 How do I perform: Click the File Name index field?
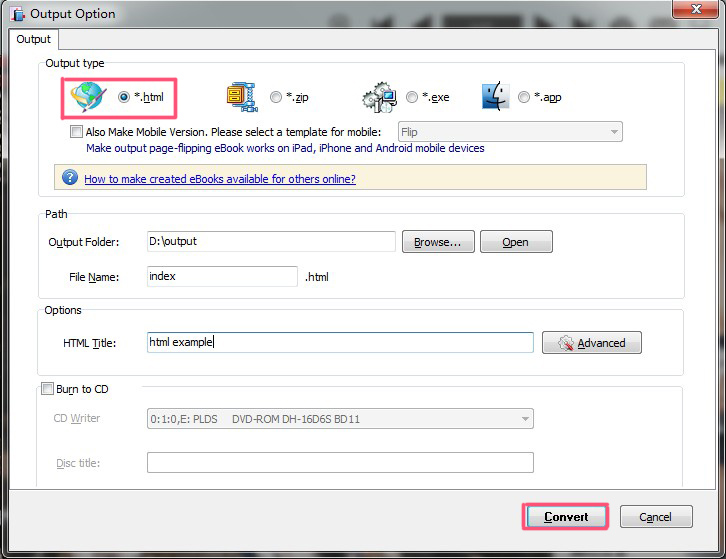(222, 276)
